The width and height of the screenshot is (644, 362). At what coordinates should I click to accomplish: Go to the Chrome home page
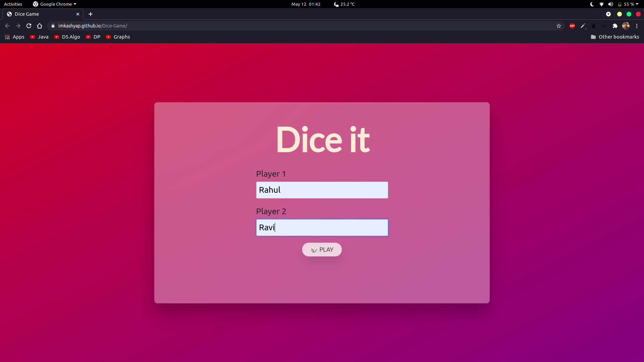pyautogui.click(x=40, y=26)
